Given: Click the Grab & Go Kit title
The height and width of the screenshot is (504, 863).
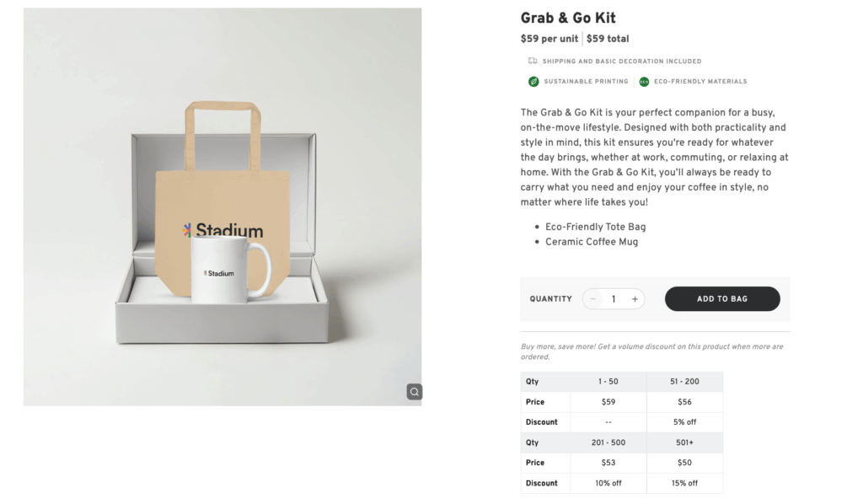Looking at the screenshot, I should click(x=567, y=17).
